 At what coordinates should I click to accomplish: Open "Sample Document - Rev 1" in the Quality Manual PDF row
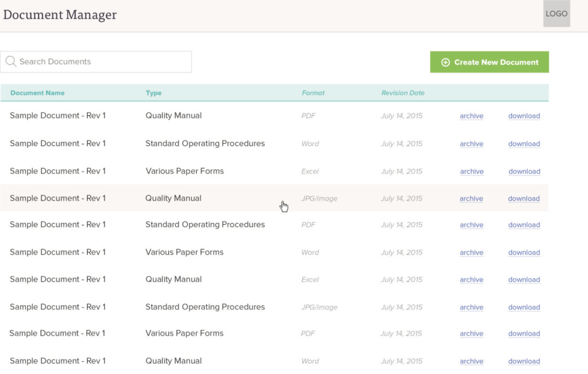coord(58,116)
